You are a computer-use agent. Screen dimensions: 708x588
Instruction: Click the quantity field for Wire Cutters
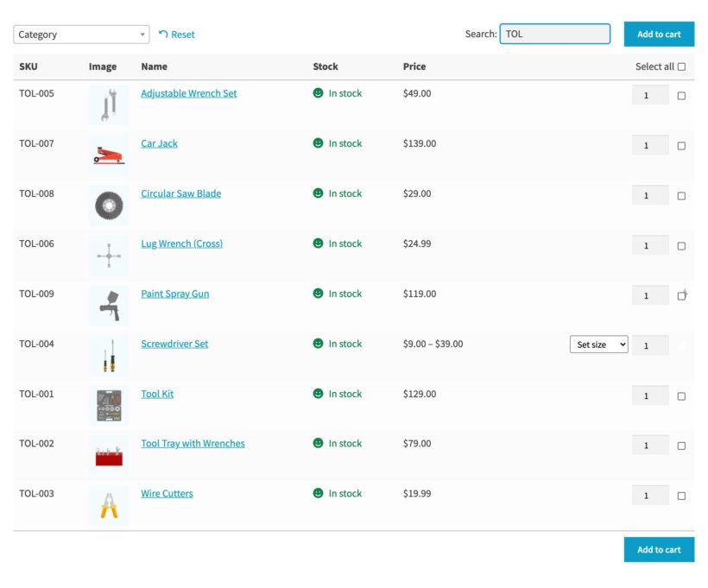coord(650,496)
